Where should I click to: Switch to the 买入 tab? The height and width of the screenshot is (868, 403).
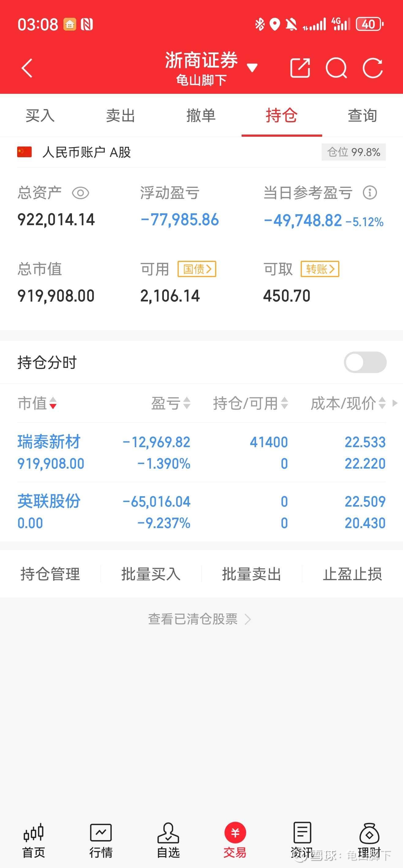pyautogui.click(x=40, y=116)
